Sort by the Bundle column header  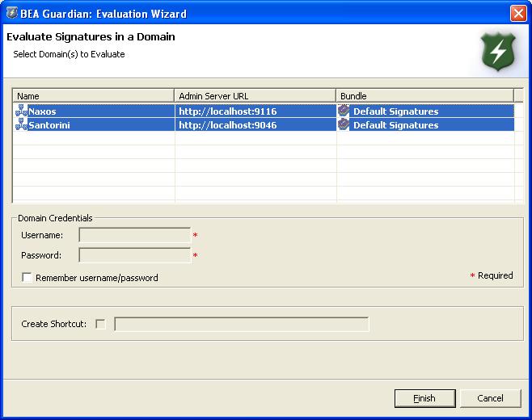click(x=424, y=96)
